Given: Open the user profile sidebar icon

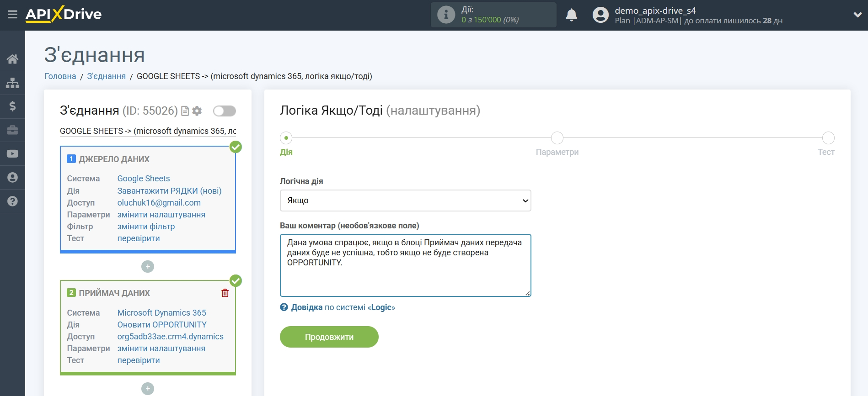Looking at the screenshot, I should (12, 178).
